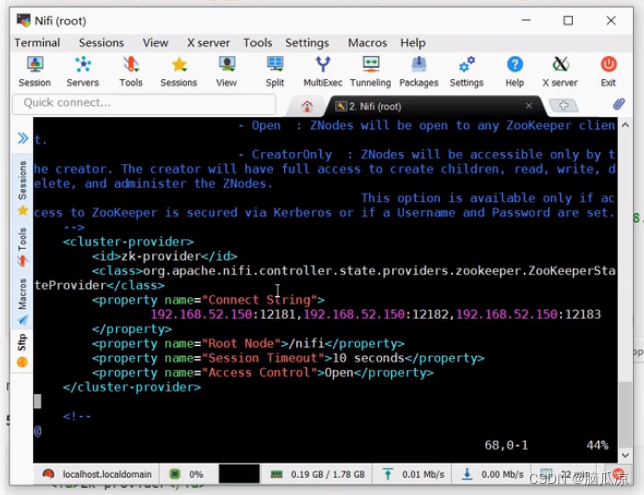Open the Macros menu in menu bar
This screenshot has width=644, height=495.
tap(368, 43)
